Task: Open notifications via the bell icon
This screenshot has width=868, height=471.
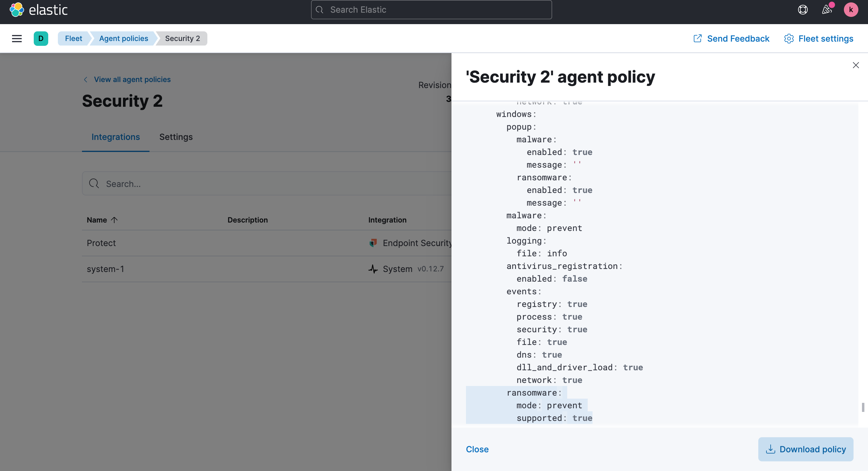Action: pyautogui.click(x=826, y=9)
